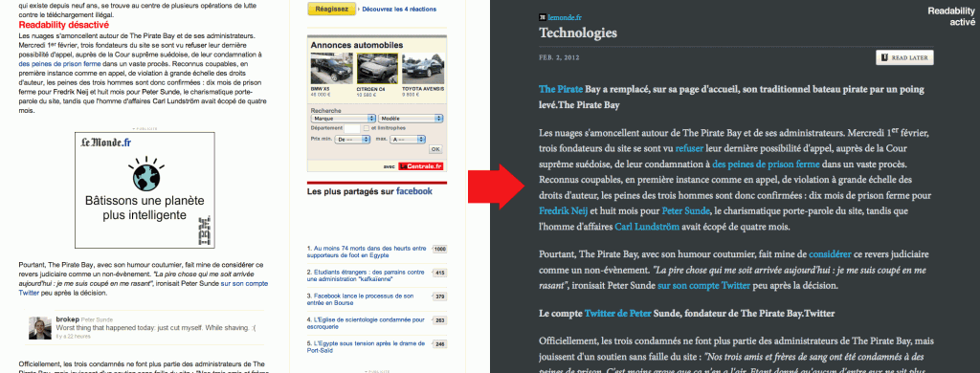Image resolution: width=980 pixels, height=373 pixels.
Task: Open the Facebook entrée en Bourse article
Action: [x=360, y=299]
